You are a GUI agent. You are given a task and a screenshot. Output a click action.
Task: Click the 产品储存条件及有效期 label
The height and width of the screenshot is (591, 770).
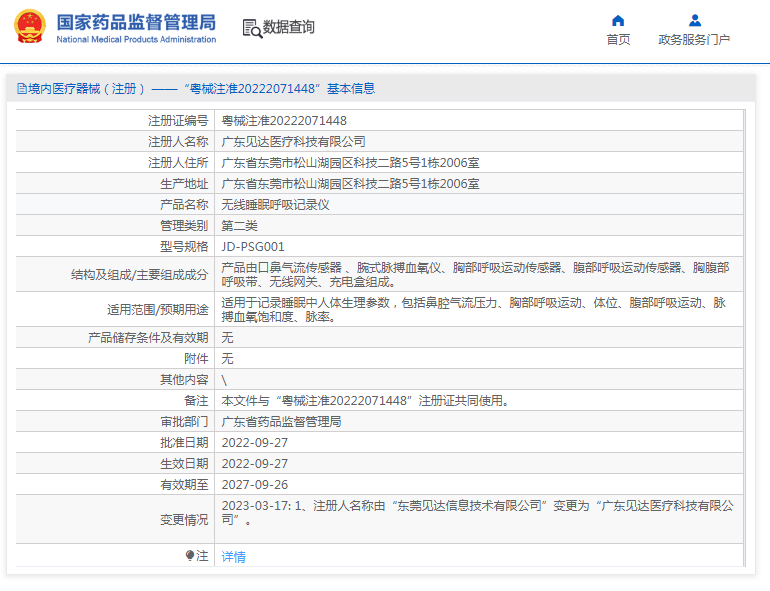(x=148, y=338)
